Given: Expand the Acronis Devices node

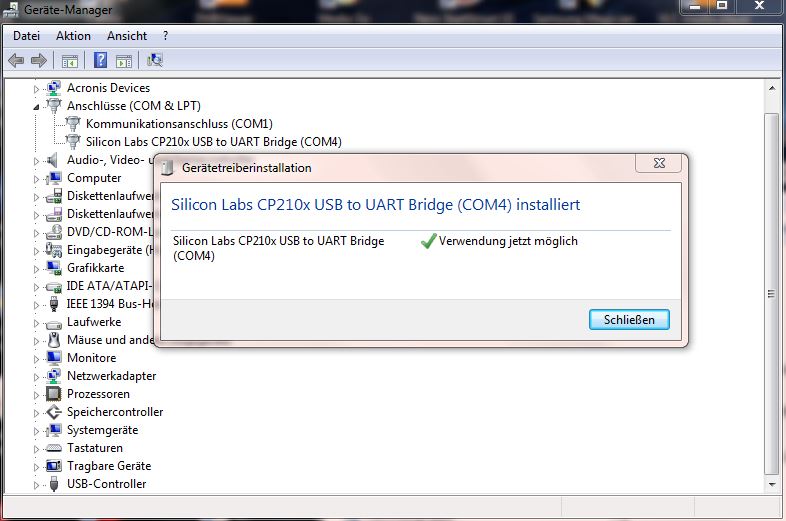Looking at the screenshot, I should 36,89.
